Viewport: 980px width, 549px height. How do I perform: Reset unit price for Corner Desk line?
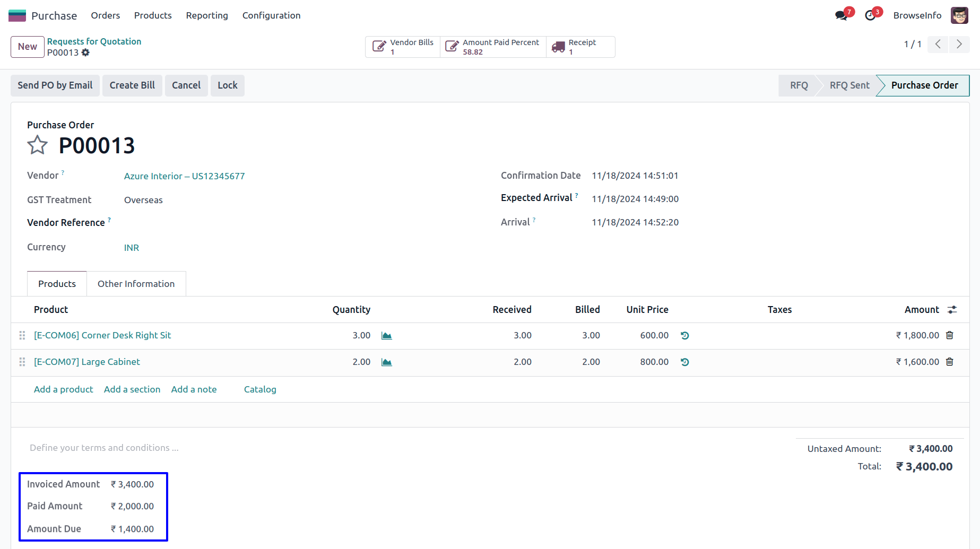pos(685,335)
